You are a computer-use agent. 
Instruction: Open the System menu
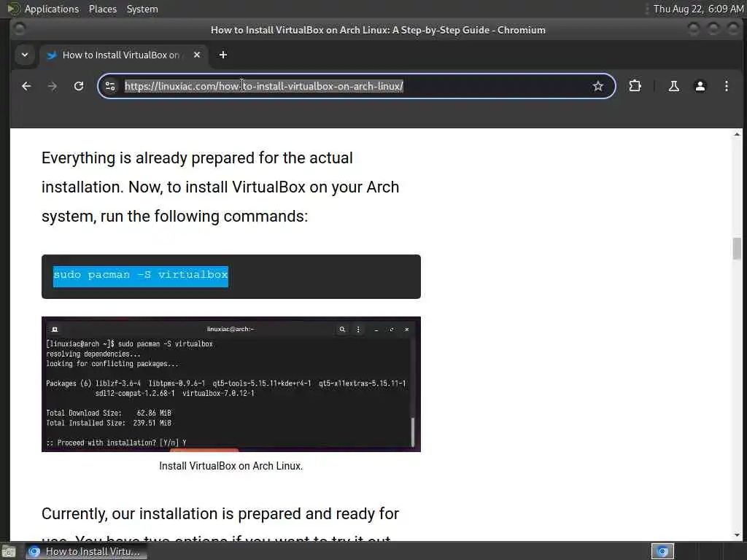[x=142, y=9]
